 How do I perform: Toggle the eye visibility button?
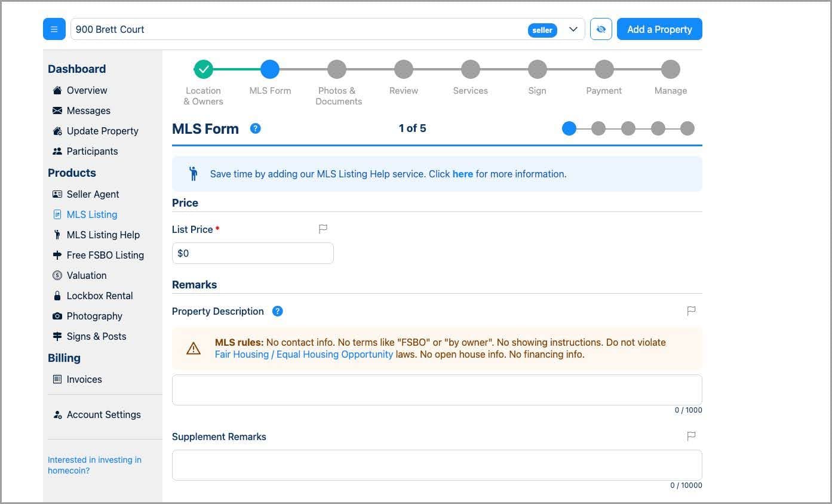coord(601,29)
